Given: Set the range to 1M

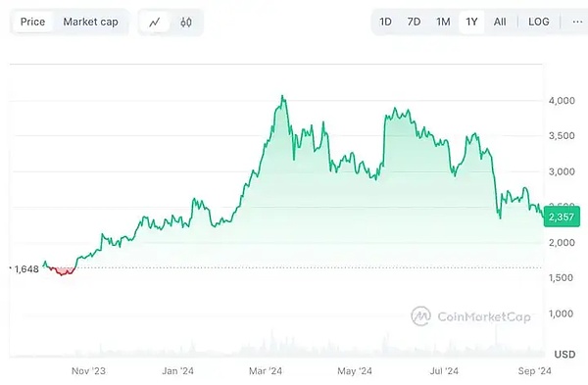Looking at the screenshot, I should 443,22.
